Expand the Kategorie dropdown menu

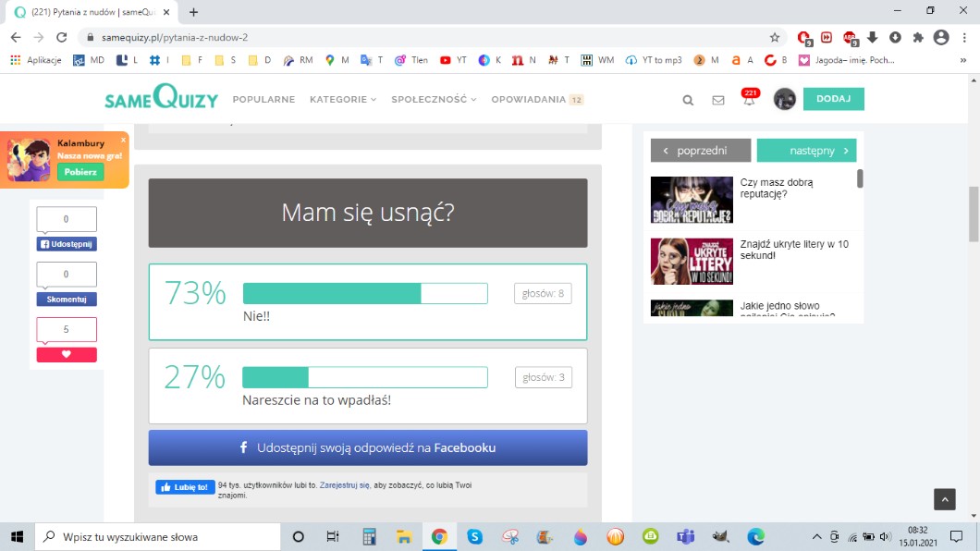(343, 100)
